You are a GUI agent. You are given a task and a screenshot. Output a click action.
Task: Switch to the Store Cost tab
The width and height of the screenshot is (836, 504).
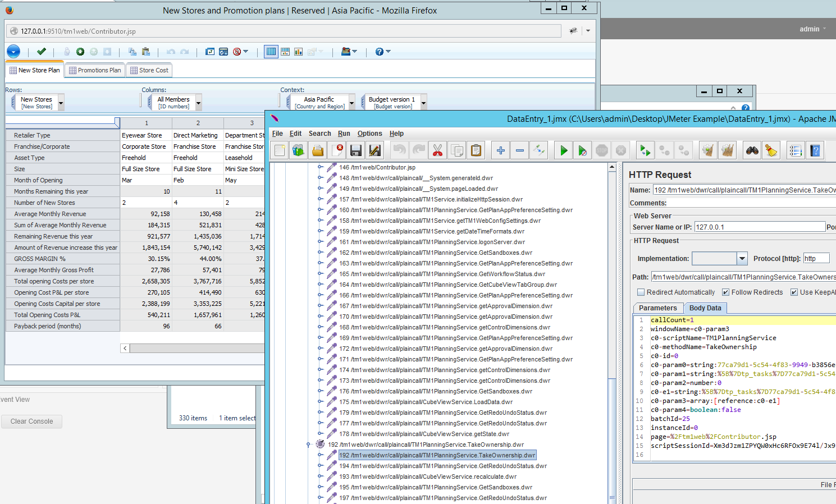(149, 70)
